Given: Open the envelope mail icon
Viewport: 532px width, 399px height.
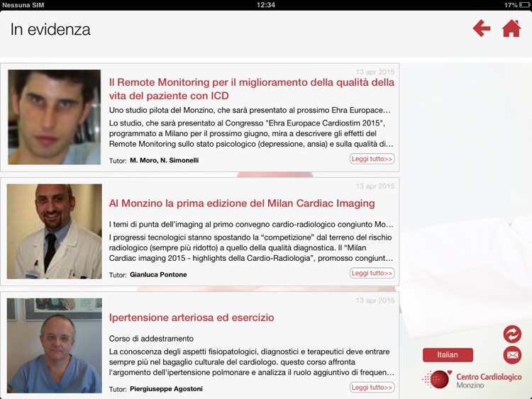Looking at the screenshot, I should click(x=512, y=355).
